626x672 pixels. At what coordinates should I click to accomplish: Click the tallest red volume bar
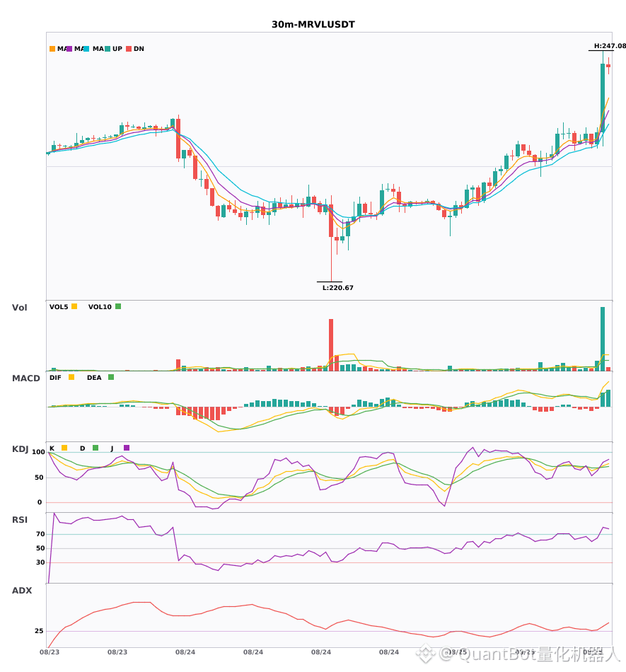pyautogui.click(x=331, y=344)
